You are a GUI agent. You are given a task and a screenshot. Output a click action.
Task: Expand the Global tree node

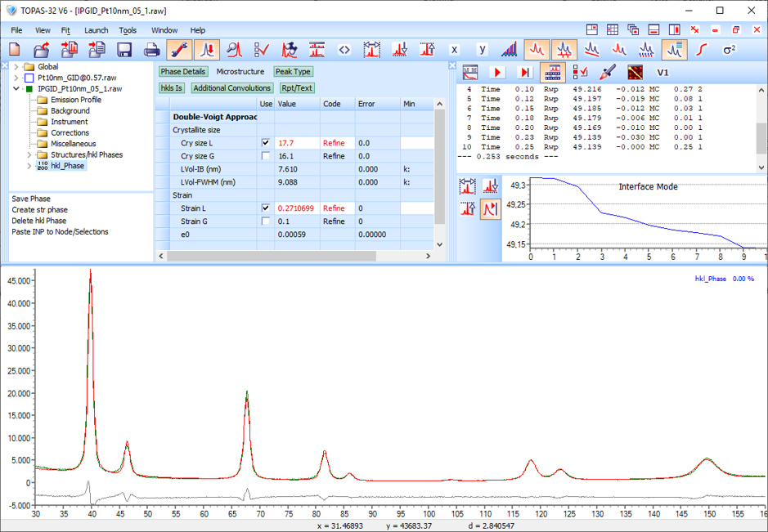pyautogui.click(x=16, y=66)
